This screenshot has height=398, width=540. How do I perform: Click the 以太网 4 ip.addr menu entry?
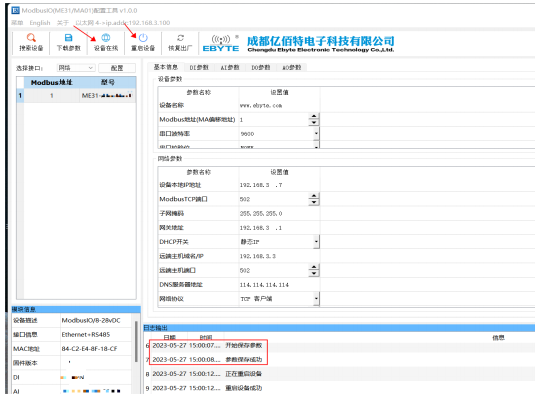pyautogui.click(x=123, y=23)
